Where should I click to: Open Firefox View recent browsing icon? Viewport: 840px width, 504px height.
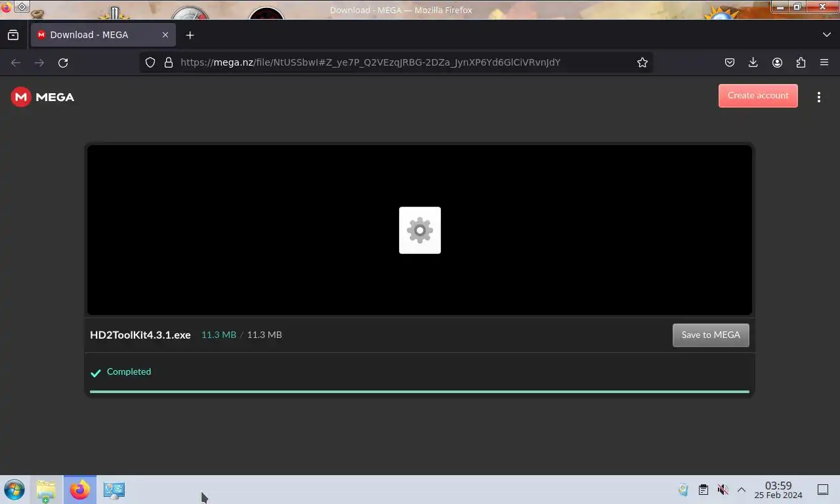coord(13,35)
